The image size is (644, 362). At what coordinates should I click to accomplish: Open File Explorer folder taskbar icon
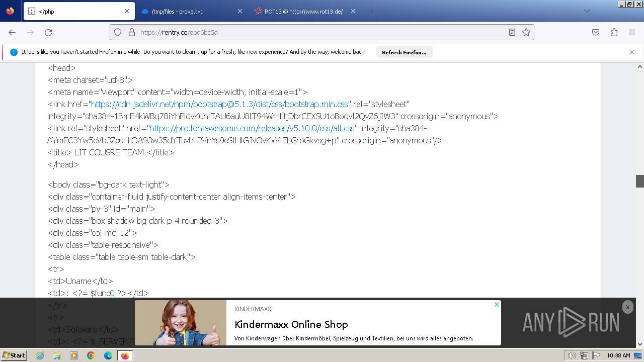tap(57, 355)
